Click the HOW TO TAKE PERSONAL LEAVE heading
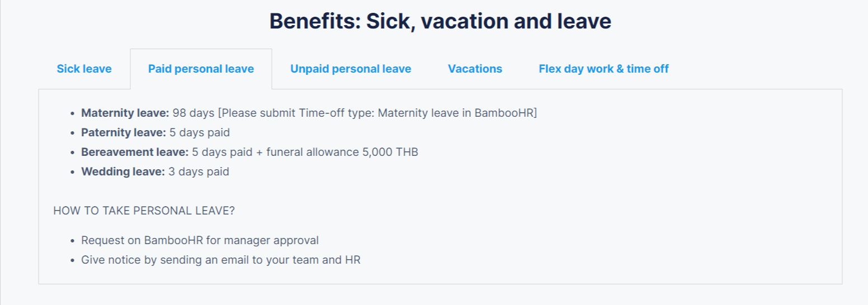868x305 pixels. (x=144, y=211)
